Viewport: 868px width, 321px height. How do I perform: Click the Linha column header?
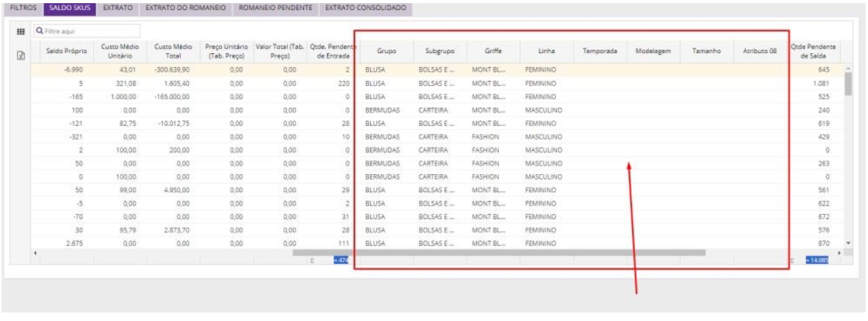click(547, 51)
